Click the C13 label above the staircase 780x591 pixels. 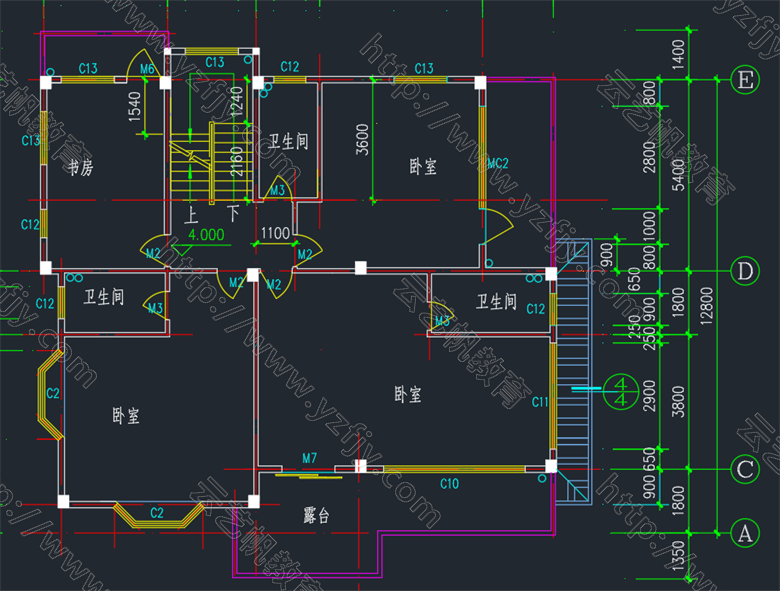click(215, 62)
